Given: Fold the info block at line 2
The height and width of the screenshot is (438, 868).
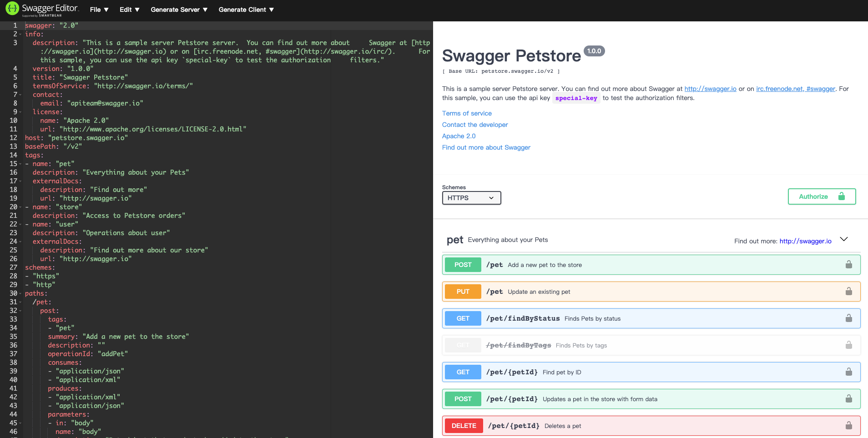Looking at the screenshot, I should click(x=20, y=34).
